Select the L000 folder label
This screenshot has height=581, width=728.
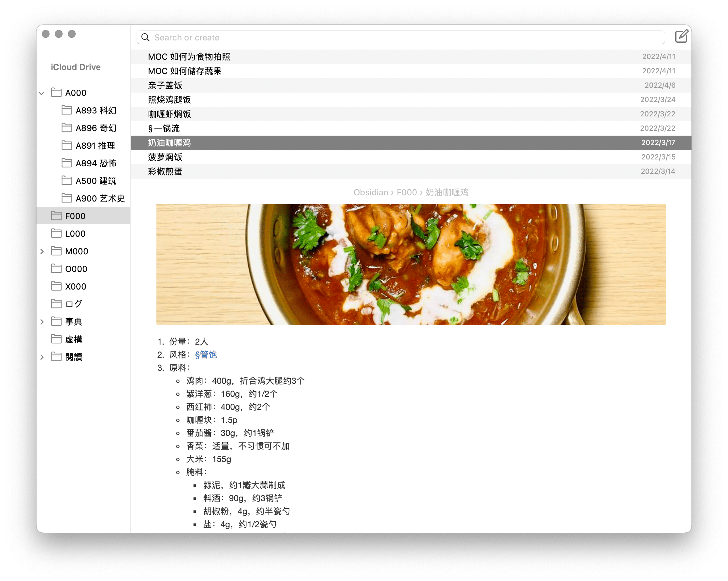point(75,233)
